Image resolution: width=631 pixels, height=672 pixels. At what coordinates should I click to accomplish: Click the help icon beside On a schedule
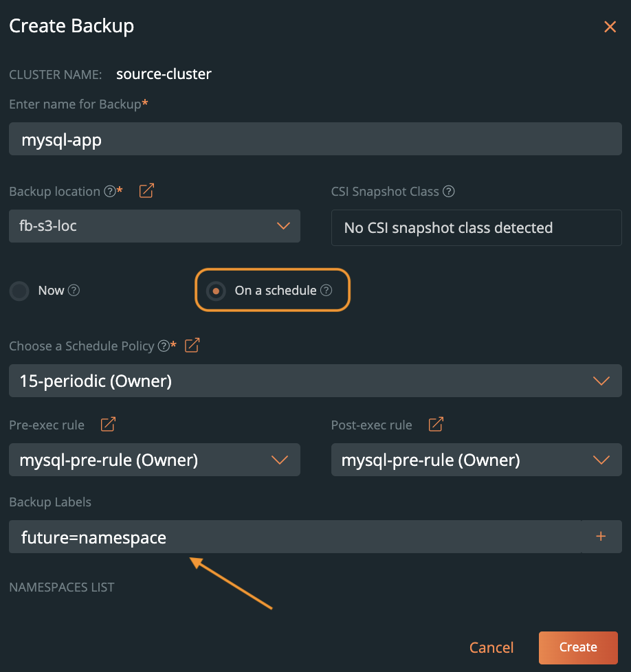(x=326, y=291)
